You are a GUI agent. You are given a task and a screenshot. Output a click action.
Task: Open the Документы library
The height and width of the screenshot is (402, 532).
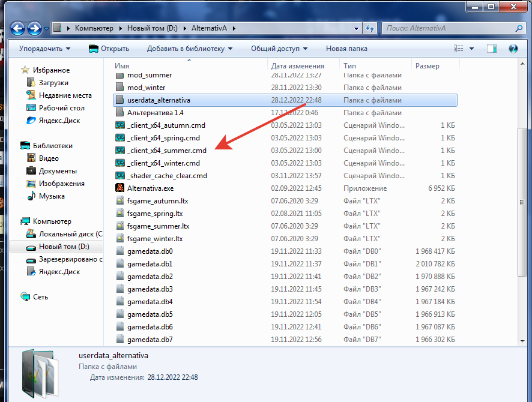(58, 171)
